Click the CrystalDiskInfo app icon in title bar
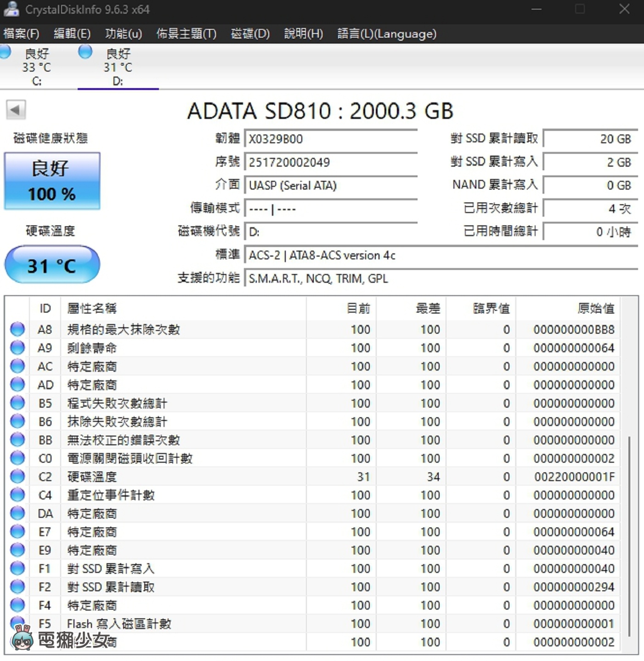644x661 pixels. pyautogui.click(x=11, y=9)
